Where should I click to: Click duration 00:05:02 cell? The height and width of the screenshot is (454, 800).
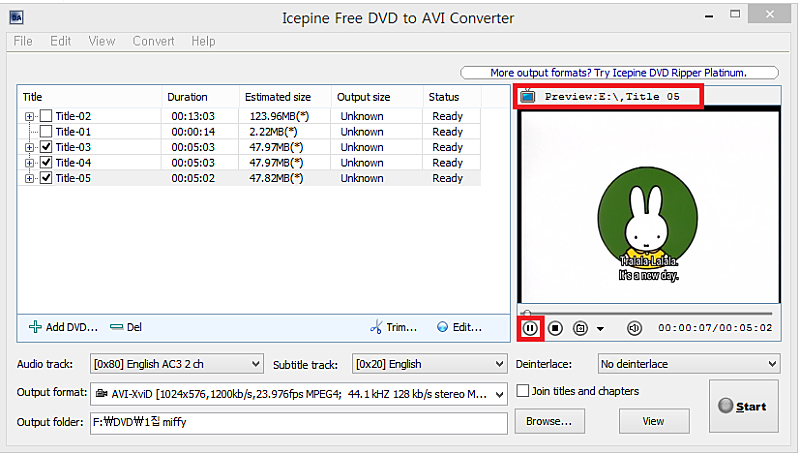pos(193,178)
